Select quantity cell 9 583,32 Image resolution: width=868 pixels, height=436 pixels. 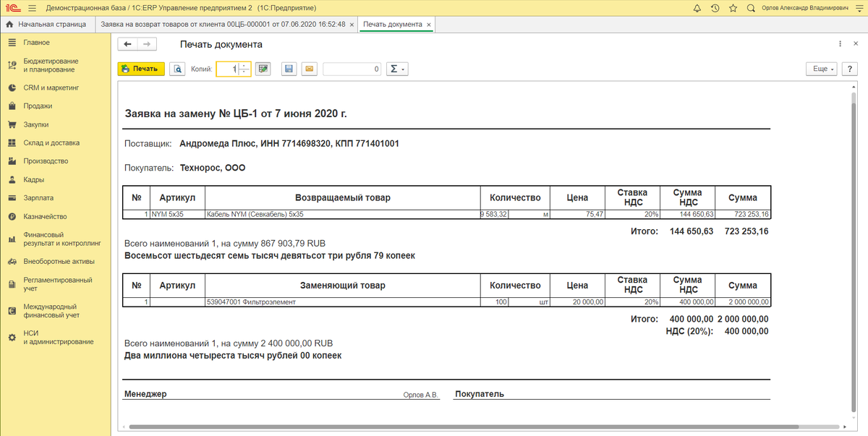click(x=494, y=215)
